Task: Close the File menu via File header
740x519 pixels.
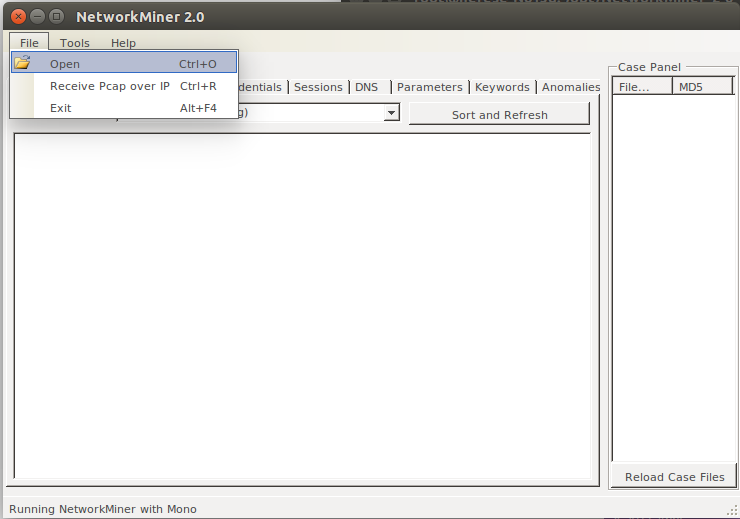Action: (29, 42)
